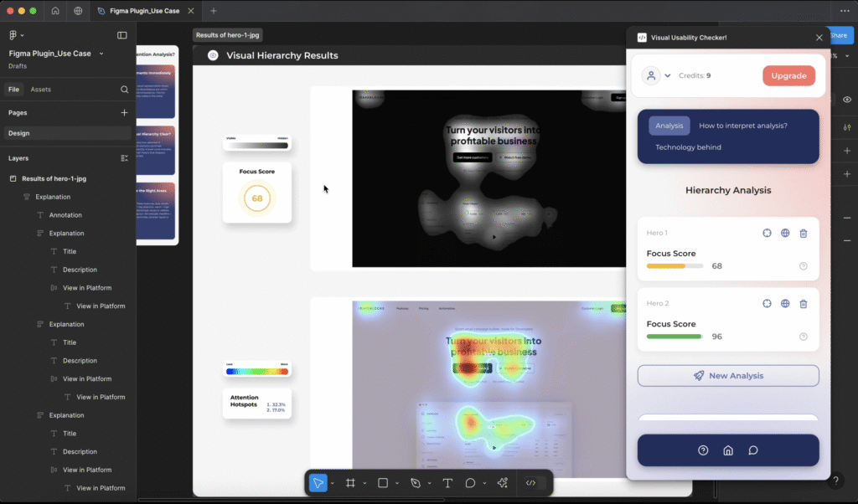Image resolution: width=858 pixels, height=504 pixels.
Task: Open the user account avatar
Action: click(651, 75)
